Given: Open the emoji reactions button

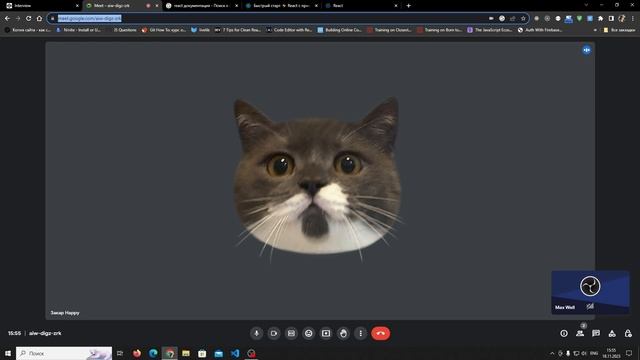Looking at the screenshot, I should point(309,333).
